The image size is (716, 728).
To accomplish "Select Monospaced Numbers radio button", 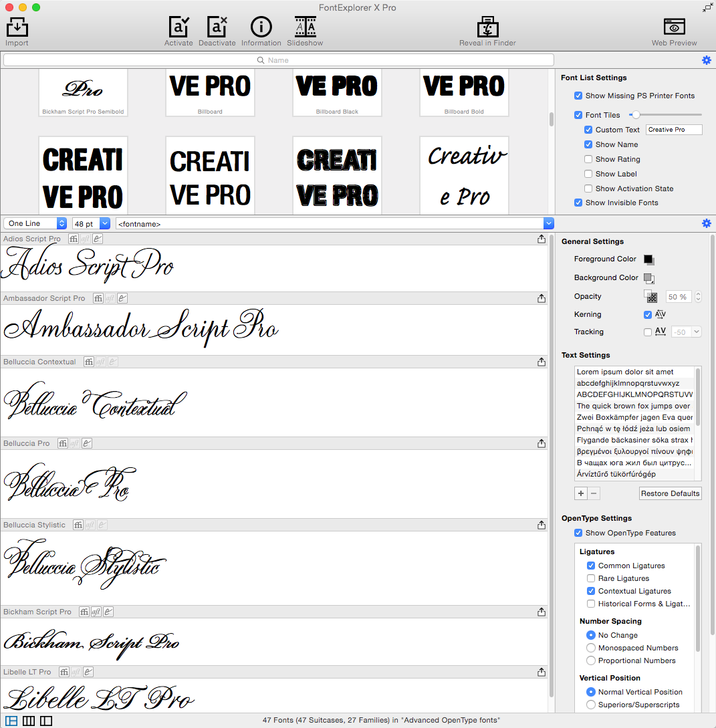I will point(591,648).
